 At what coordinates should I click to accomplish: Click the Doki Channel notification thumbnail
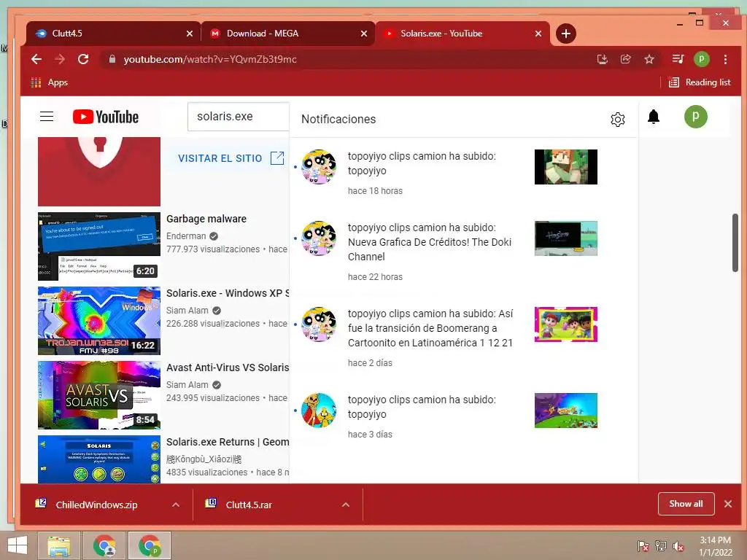pos(565,238)
